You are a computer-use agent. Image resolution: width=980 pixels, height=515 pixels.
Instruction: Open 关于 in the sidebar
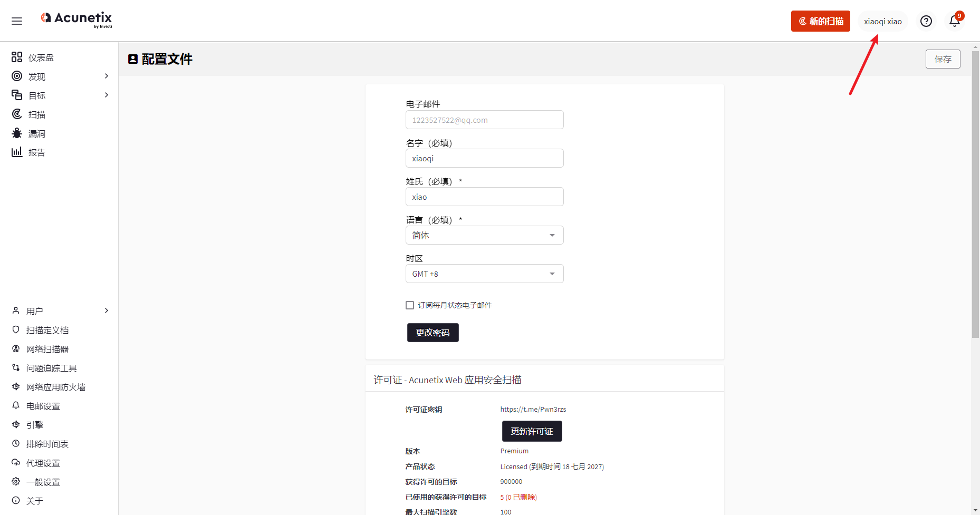(35, 501)
